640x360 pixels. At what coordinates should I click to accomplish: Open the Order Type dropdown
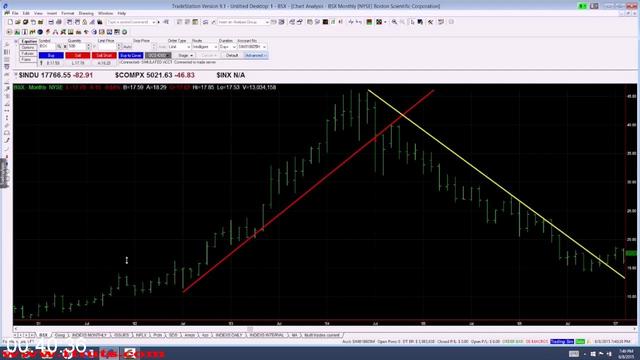(179, 47)
